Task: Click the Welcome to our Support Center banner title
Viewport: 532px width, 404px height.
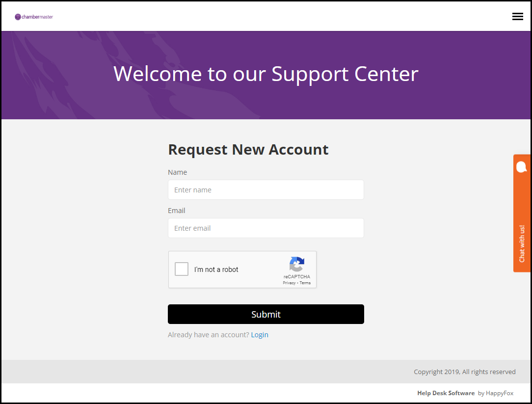Action: tap(266, 74)
